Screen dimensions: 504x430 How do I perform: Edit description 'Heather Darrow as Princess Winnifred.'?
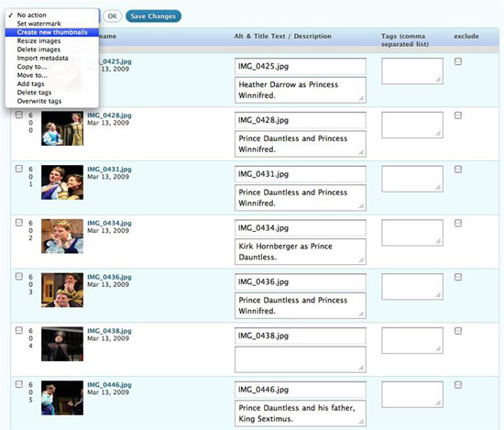point(301,90)
